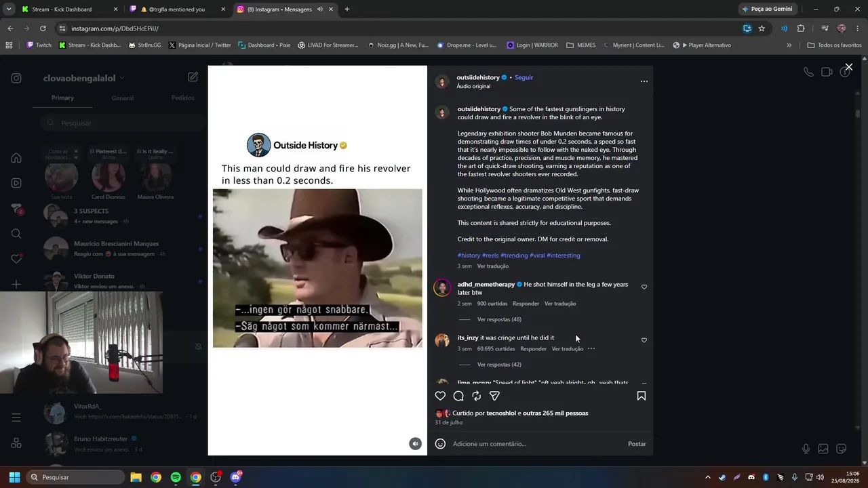Switch to the Pedidos inbox tab

click(182, 98)
